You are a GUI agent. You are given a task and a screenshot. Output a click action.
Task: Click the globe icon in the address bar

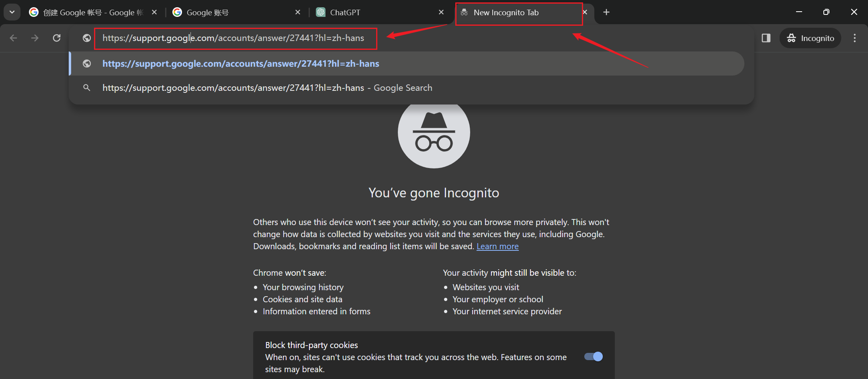86,38
